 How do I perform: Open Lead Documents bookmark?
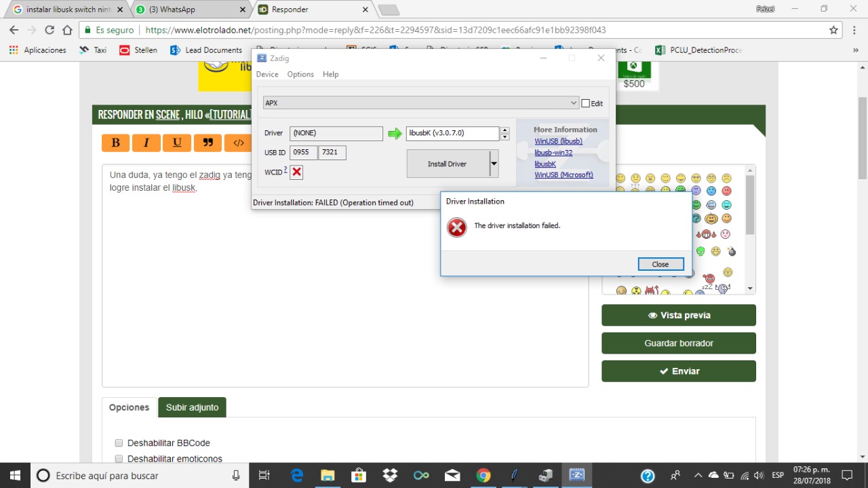click(205, 50)
